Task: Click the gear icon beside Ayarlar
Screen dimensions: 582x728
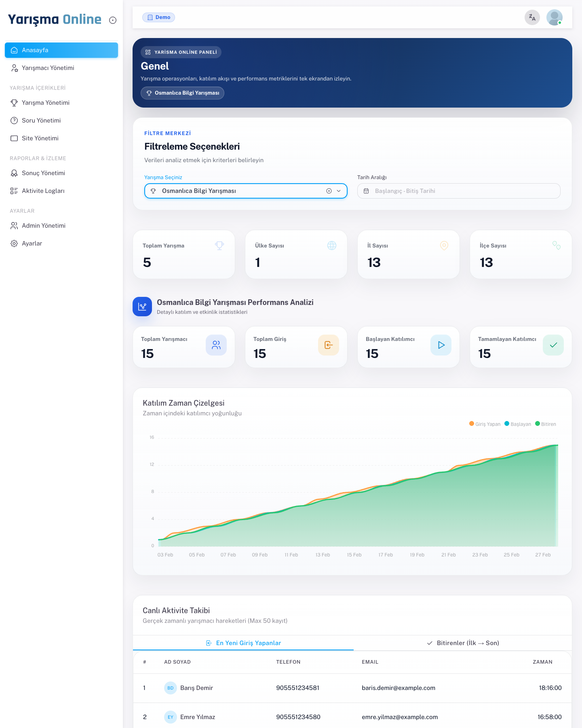Action: (14, 243)
